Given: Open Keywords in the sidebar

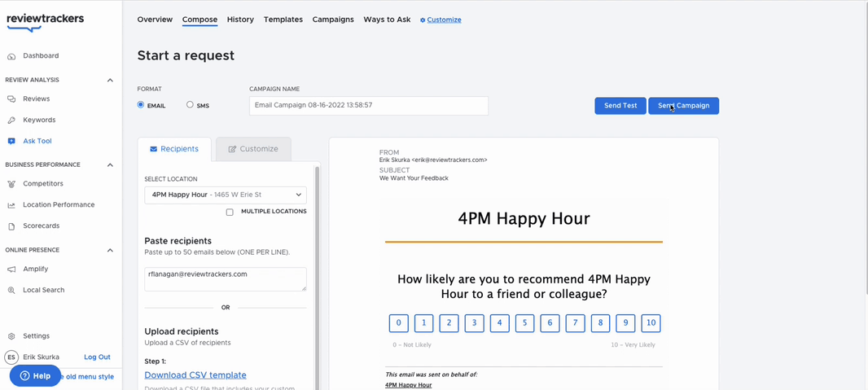Looking at the screenshot, I should [39, 120].
